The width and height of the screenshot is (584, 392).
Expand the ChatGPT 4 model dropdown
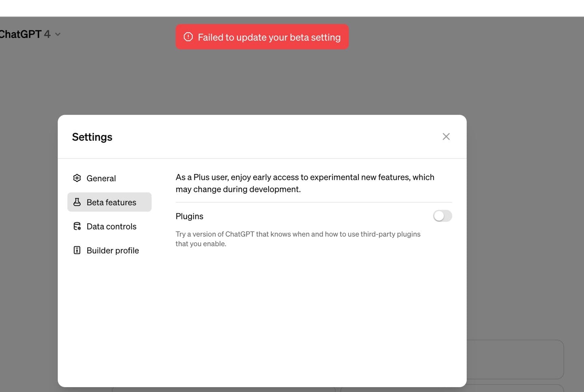click(x=30, y=34)
